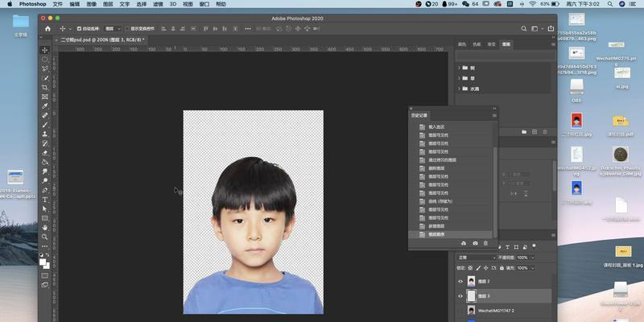Select the Horizontal Type tool
This screenshot has width=644, height=322.
click(45, 200)
